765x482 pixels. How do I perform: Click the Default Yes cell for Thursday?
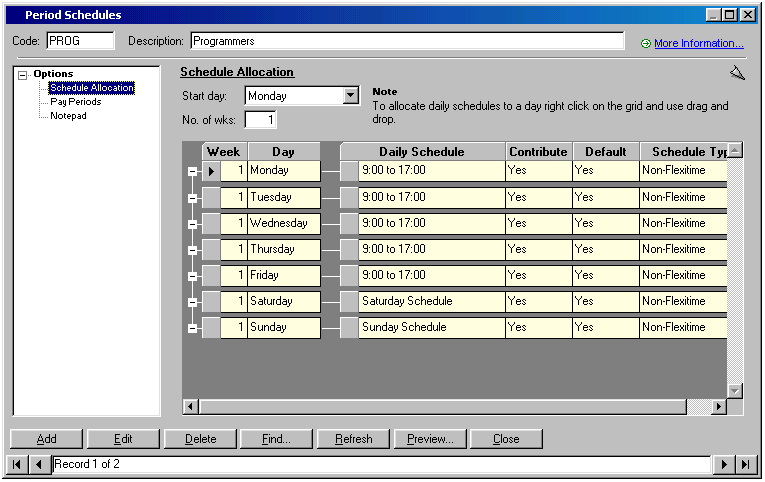point(606,249)
